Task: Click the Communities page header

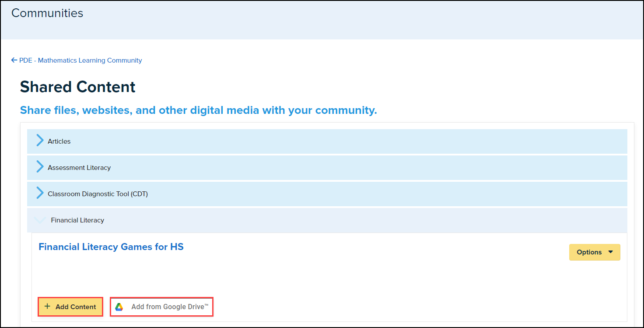Action: click(47, 13)
